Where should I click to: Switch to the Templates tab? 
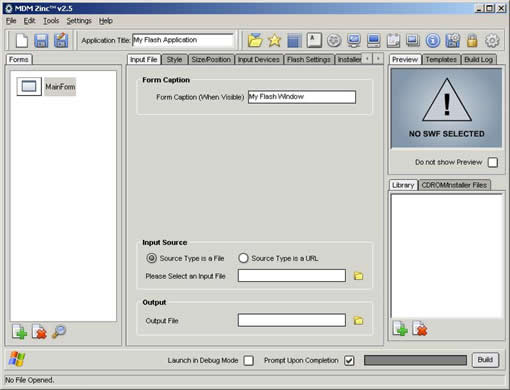point(441,60)
